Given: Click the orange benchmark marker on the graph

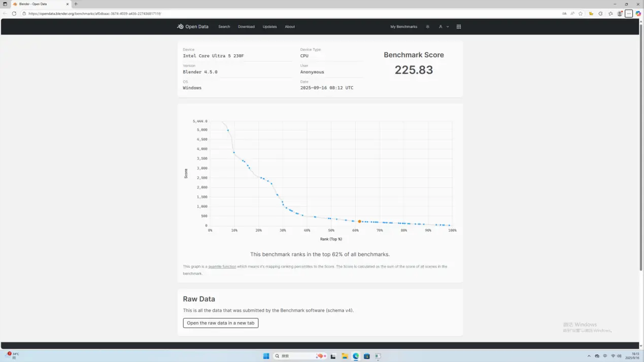Looking at the screenshot, I should (x=359, y=222).
